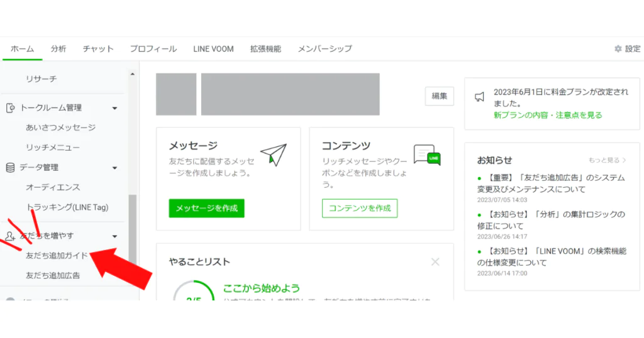This screenshot has width=644, height=338.
Task: Click the やることリスト heading
Action: click(199, 262)
